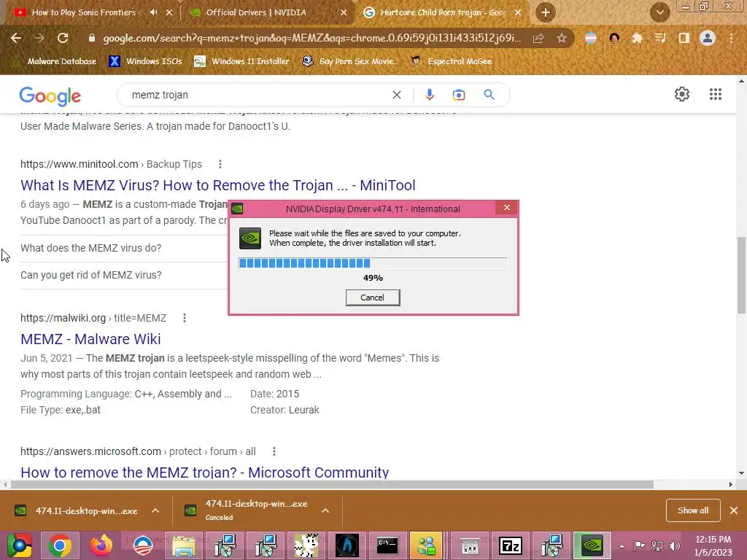Open the face avatar extension icon
Viewport: 747px width, 560px height.
614,38
